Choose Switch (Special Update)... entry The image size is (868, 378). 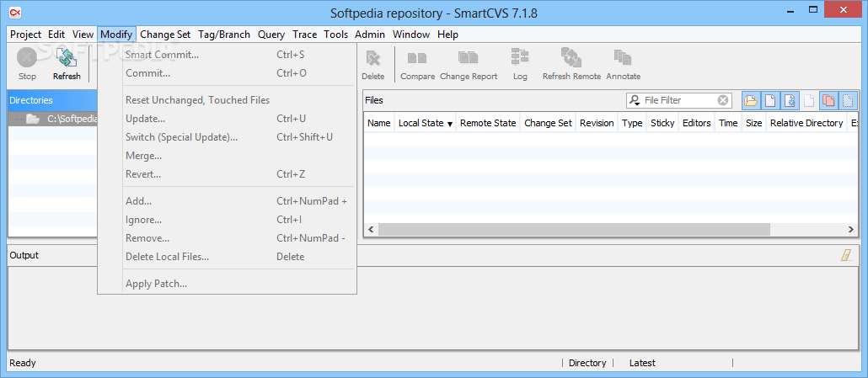[227, 137]
